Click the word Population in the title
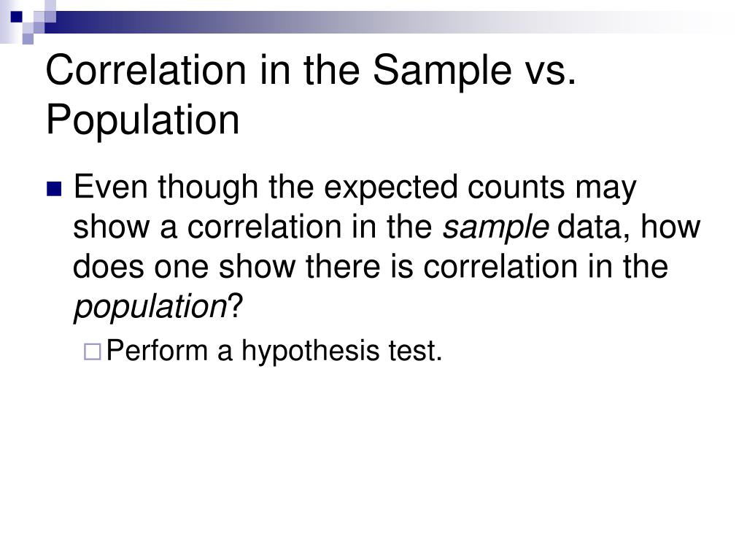 [x=142, y=120]
